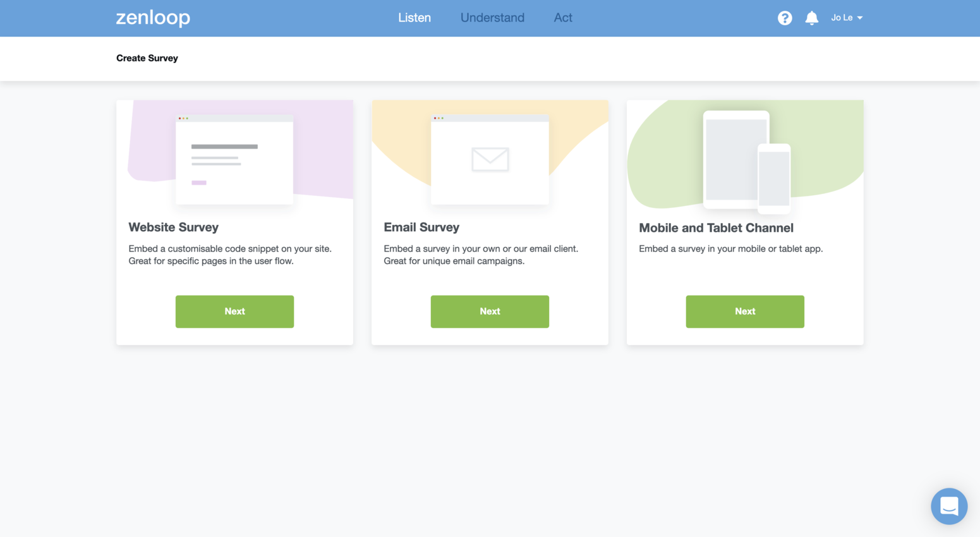Click Next under Website Survey
Viewport: 980px width, 537px height.
234,311
